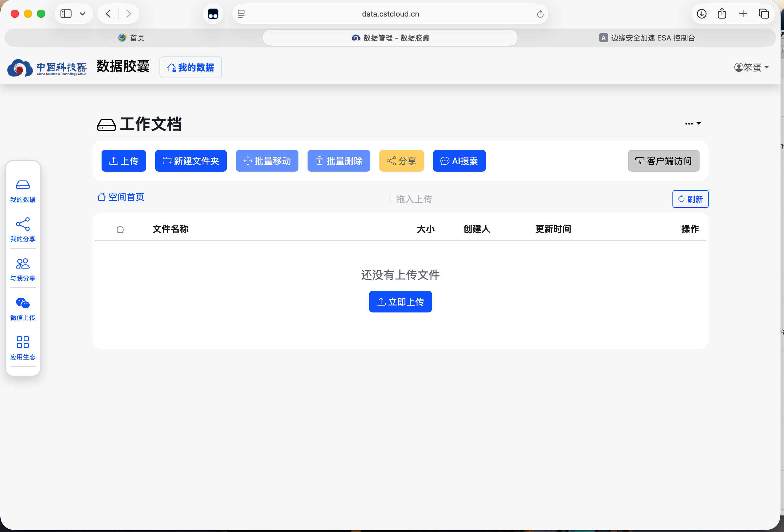Go to the 空间首页 breadcrumb link

click(121, 197)
